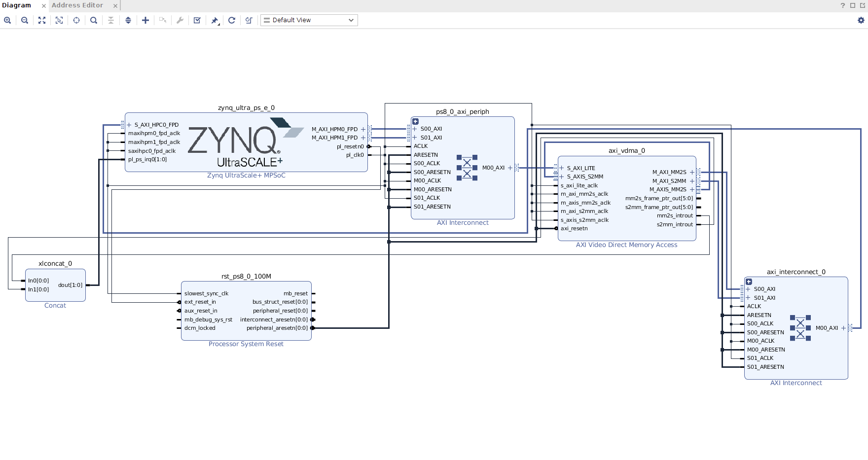Switch to the Address Editor tab

pos(77,5)
